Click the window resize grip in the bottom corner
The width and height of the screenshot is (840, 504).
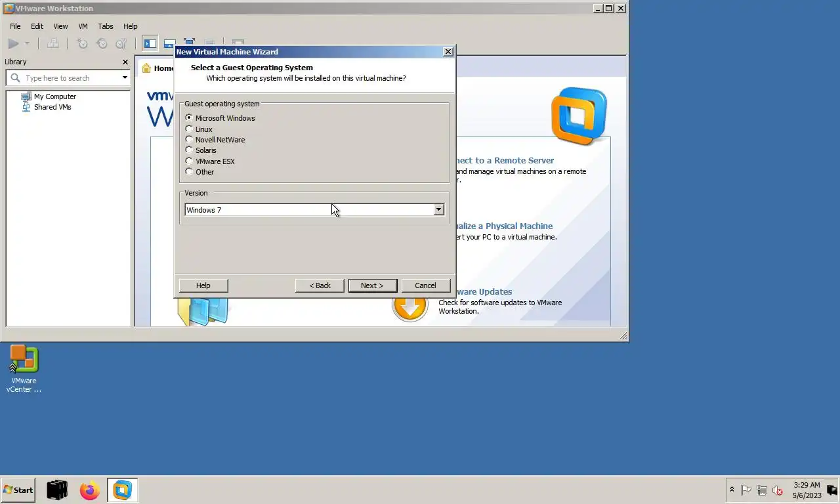[x=623, y=336]
